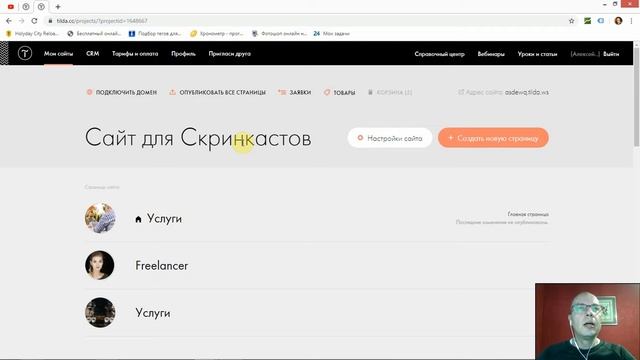
Task: Click Выйти to log out
Action: 611,54
